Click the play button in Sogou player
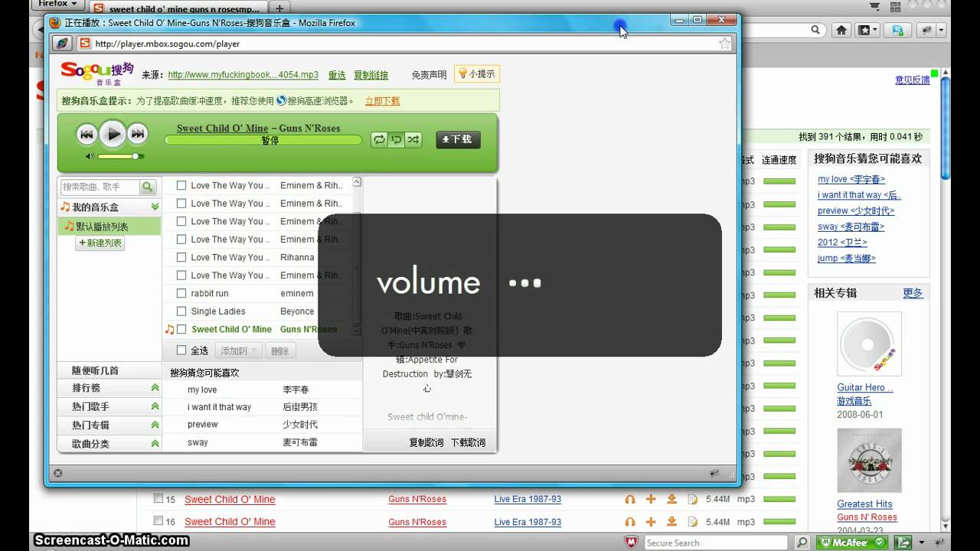Screen dimensions: 980x551 [113, 135]
